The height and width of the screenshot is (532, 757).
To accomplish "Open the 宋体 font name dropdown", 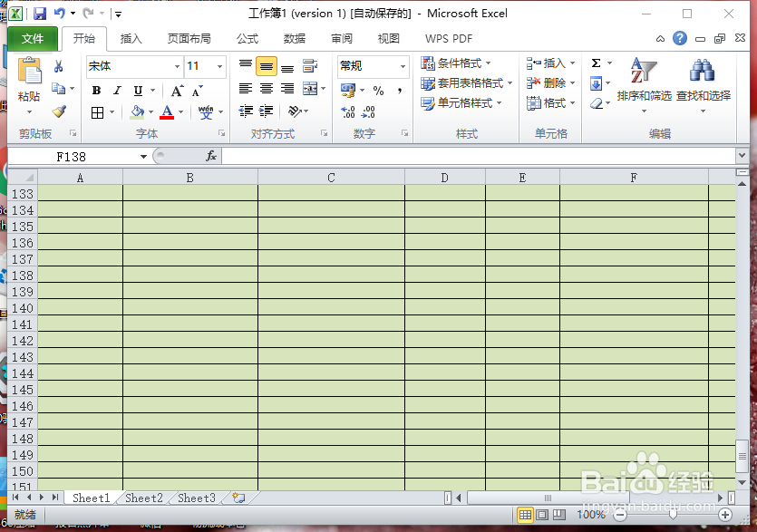I will tap(176, 66).
